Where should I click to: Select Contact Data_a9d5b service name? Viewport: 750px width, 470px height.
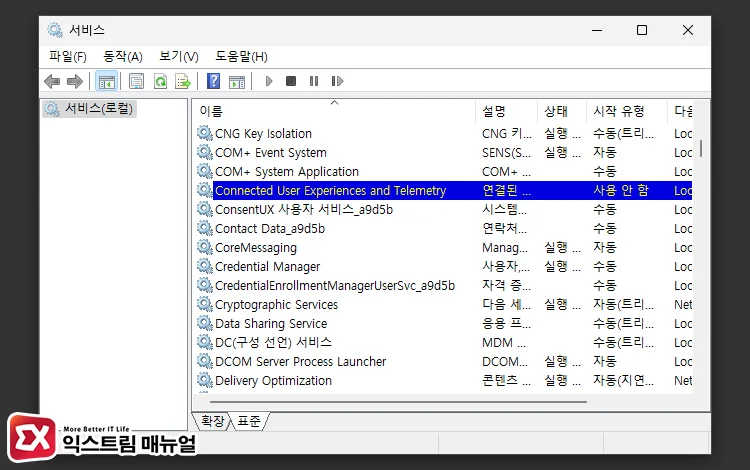click(x=270, y=229)
